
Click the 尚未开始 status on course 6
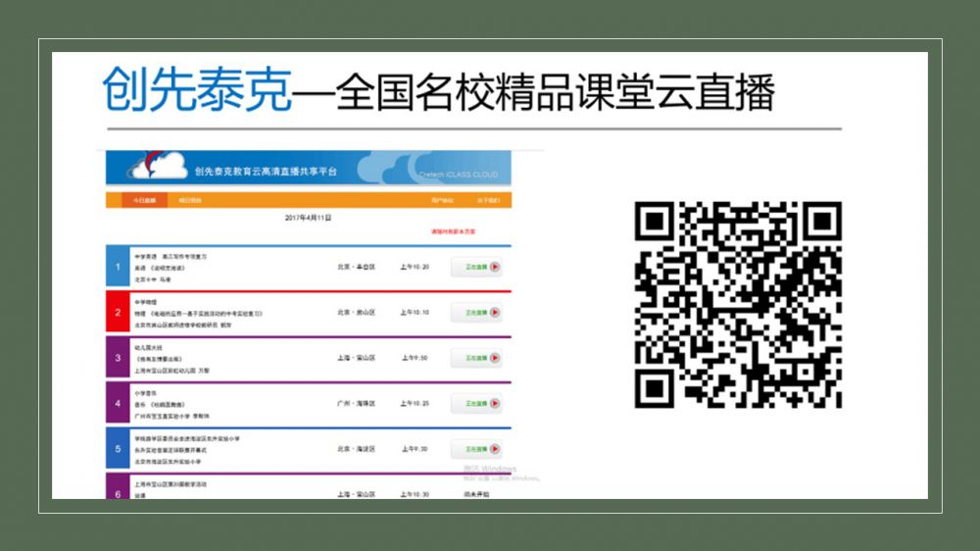click(x=475, y=494)
